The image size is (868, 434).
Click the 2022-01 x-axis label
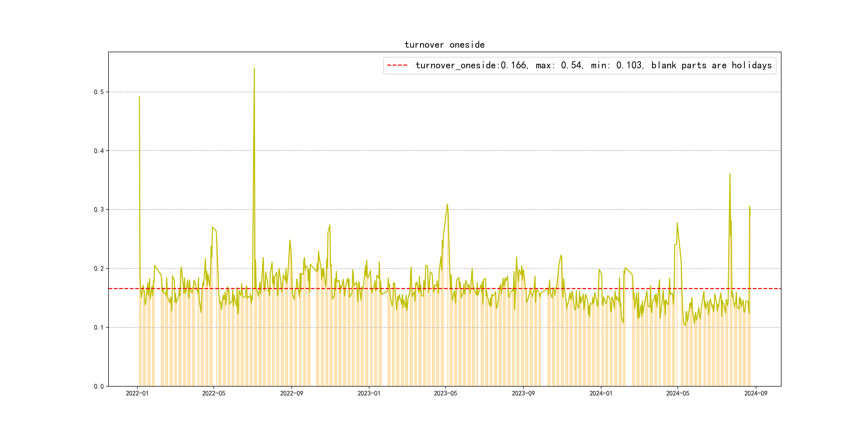click(137, 393)
